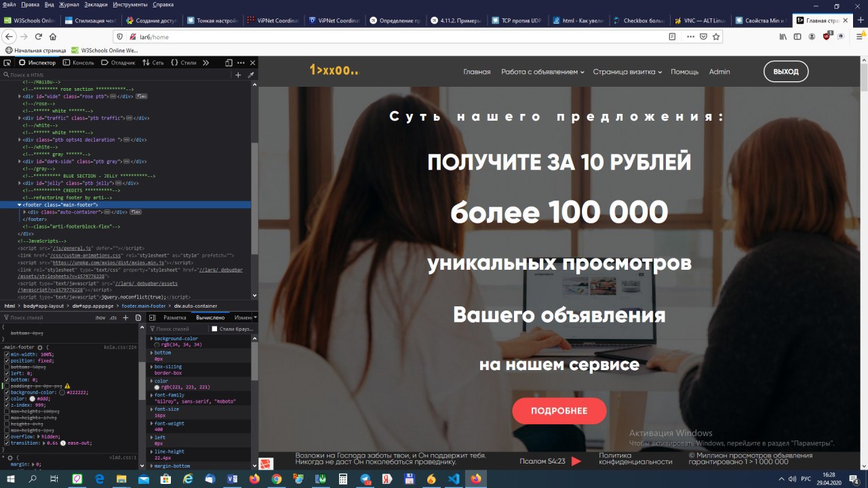Collapse the footer main-footer node
This screenshot has height=488, width=868.
coord(20,205)
